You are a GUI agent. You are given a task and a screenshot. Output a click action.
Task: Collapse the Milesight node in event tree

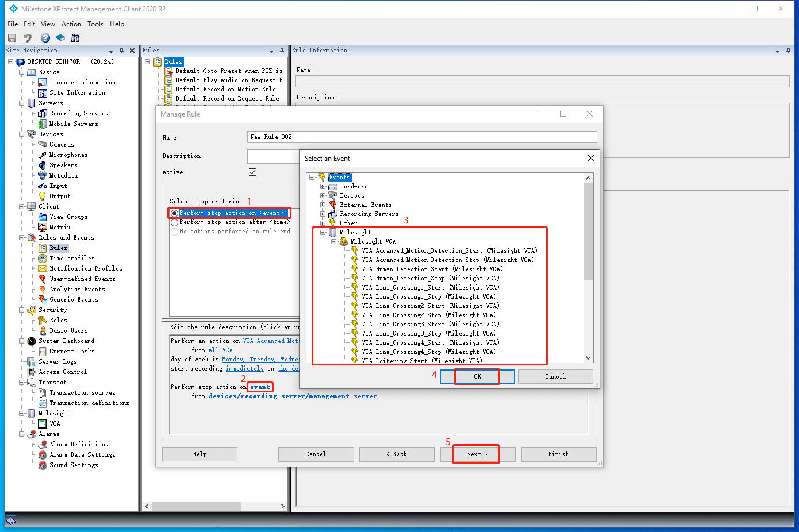pos(322,232)
